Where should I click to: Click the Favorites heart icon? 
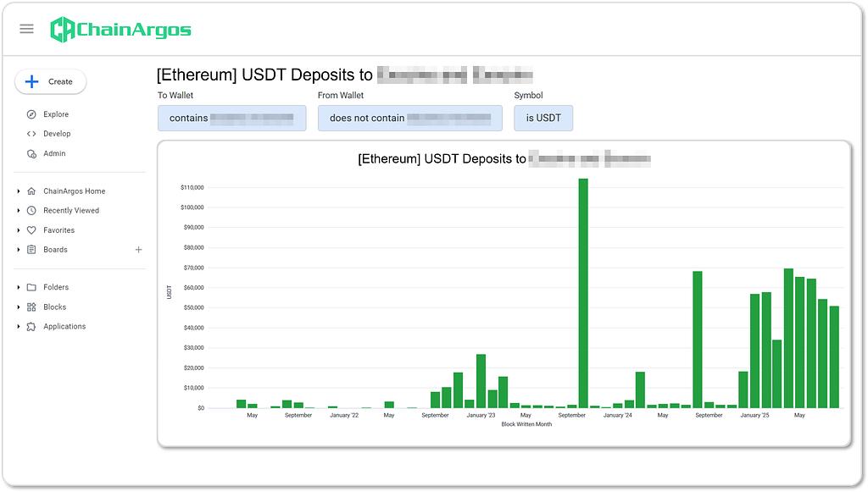(x=31, y=230)
